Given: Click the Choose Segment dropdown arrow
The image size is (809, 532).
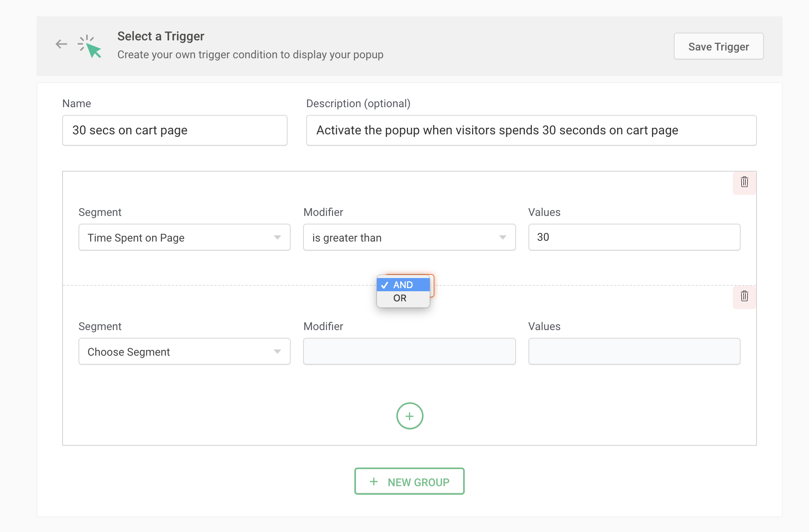Looking at the screenshot, I should click(277, 351).
